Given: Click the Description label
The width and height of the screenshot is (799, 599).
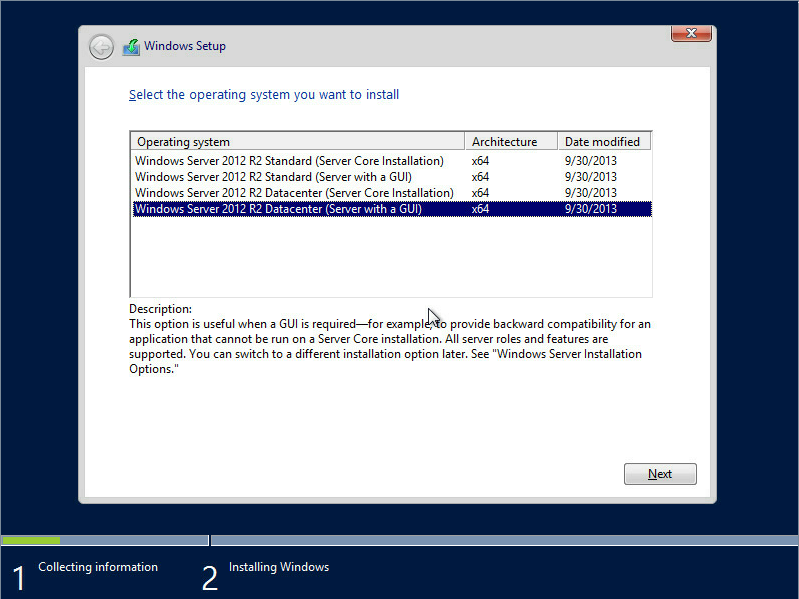Looking at the screenshot, I should pos(161,309).
